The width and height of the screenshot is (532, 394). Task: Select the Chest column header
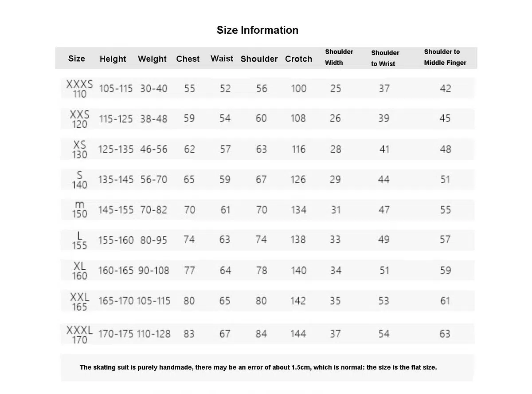pyautogui.click(x=188, y=59)
